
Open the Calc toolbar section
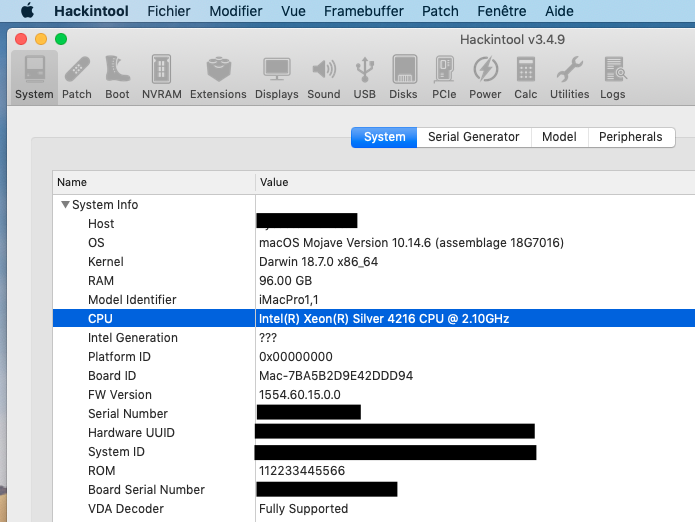[526, 78]
